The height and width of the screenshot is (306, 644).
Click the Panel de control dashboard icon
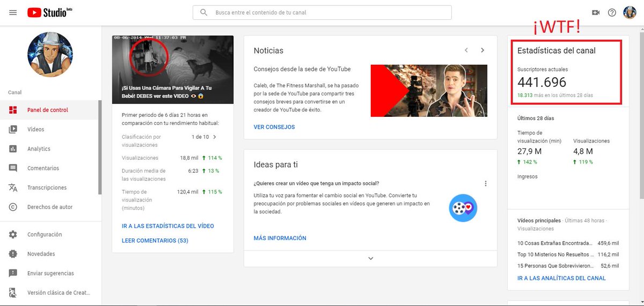(x=13, y=110)
